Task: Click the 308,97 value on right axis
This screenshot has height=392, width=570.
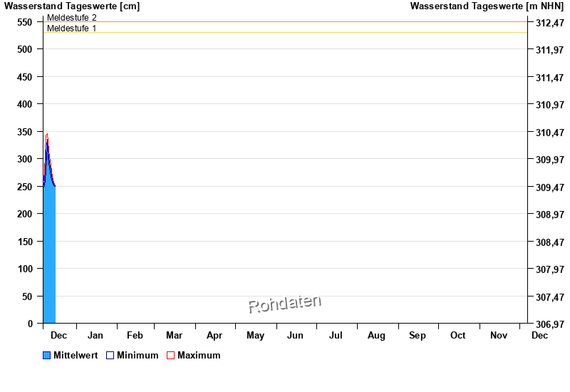Action: pyautogui.click(x=549, y=215)
